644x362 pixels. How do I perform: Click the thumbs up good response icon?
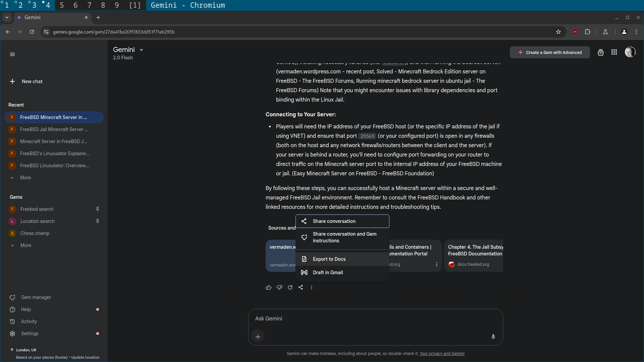point(268,288)
